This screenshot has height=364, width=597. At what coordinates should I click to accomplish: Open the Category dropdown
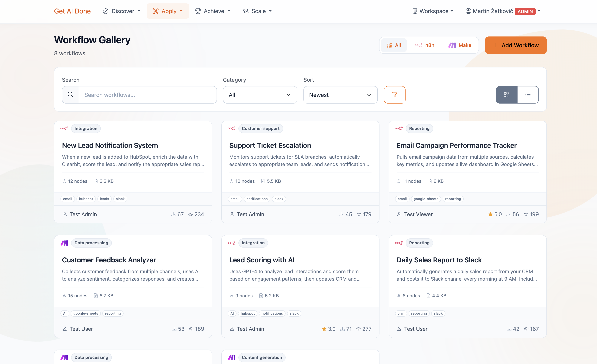pos(260,95)
